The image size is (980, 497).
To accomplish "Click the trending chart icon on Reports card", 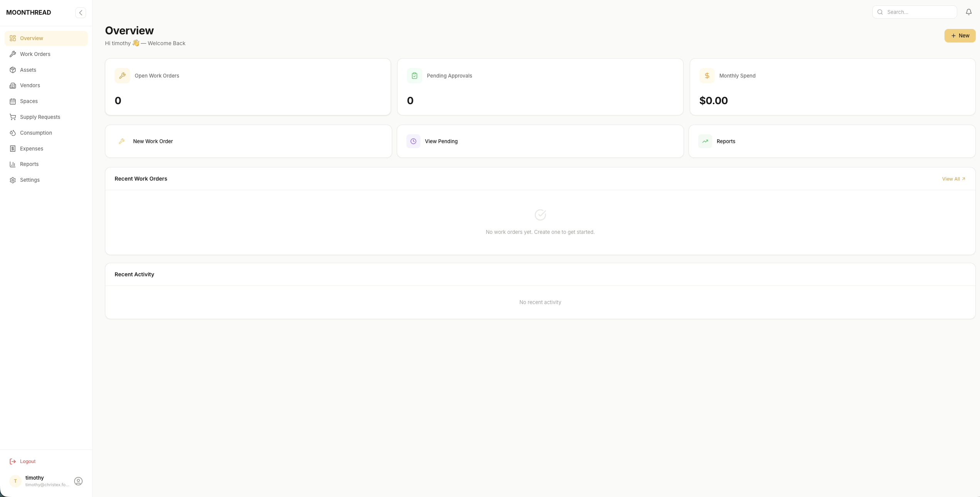I will 705,141.
